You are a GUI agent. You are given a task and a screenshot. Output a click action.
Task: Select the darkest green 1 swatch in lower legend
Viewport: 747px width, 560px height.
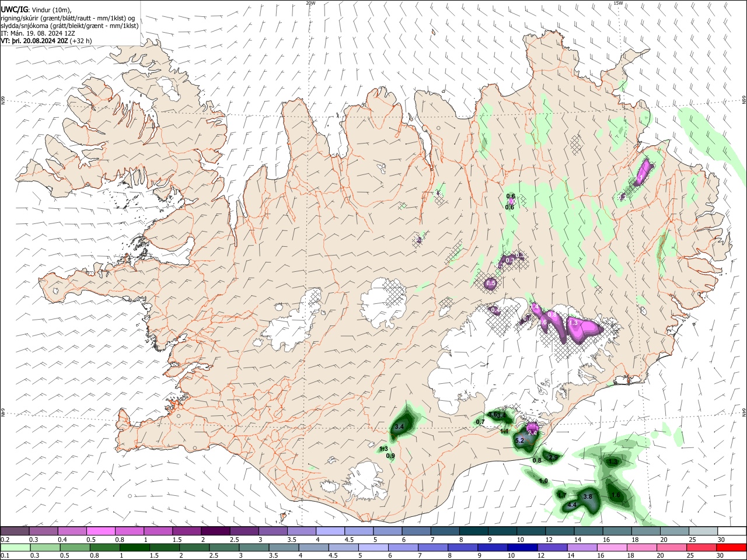(x=134, y=548)
